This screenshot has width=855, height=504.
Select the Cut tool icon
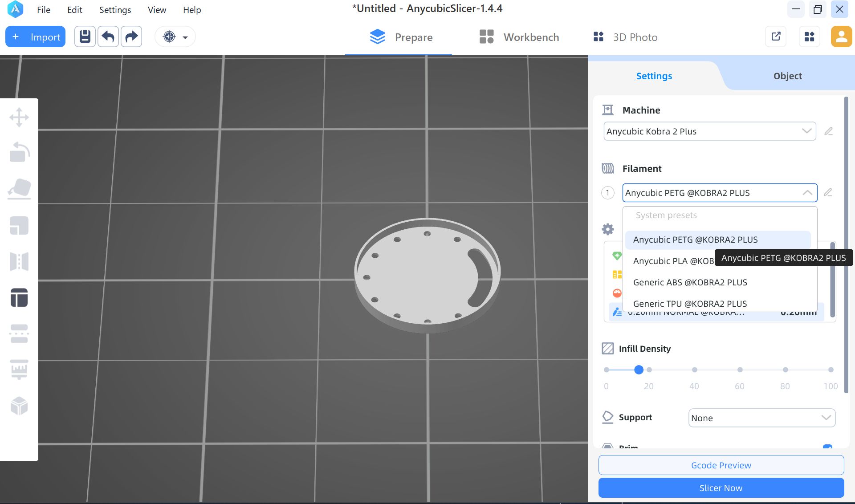point(19,333)
